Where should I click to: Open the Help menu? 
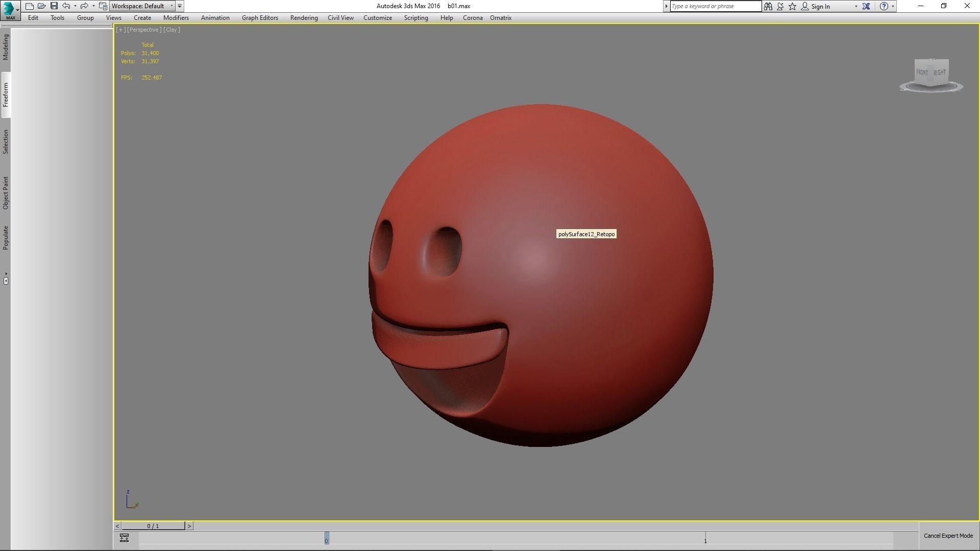point(447,18)
